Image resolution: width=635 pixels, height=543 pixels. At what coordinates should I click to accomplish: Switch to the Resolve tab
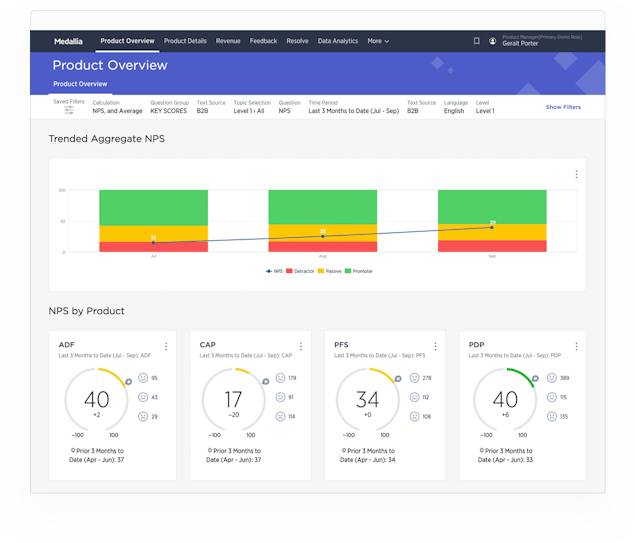297,41
